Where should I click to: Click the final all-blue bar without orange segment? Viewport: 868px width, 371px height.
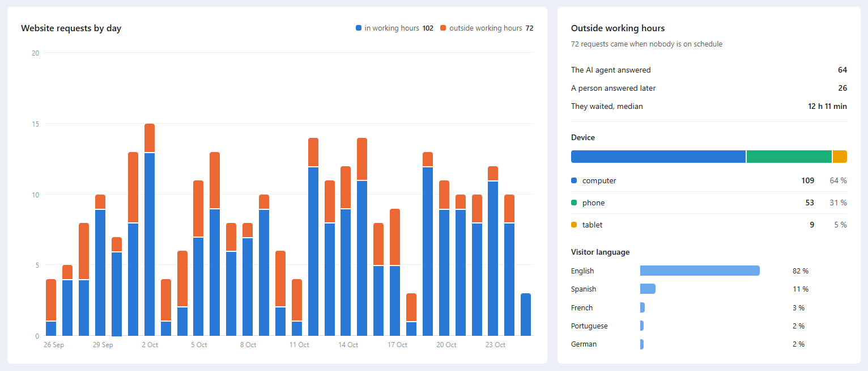[x=526, y=315]
